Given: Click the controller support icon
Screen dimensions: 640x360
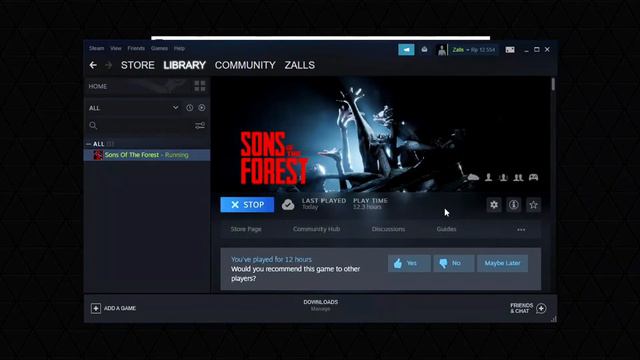Looking at the screenshot, I should (533, 177).
